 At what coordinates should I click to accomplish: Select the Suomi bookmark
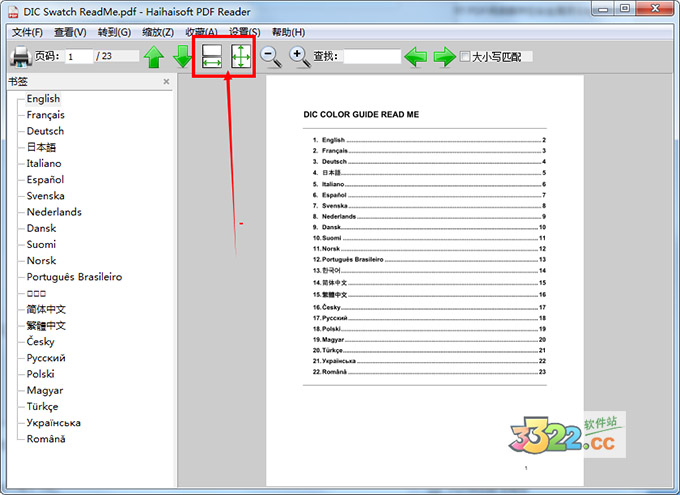click(41, 245)
